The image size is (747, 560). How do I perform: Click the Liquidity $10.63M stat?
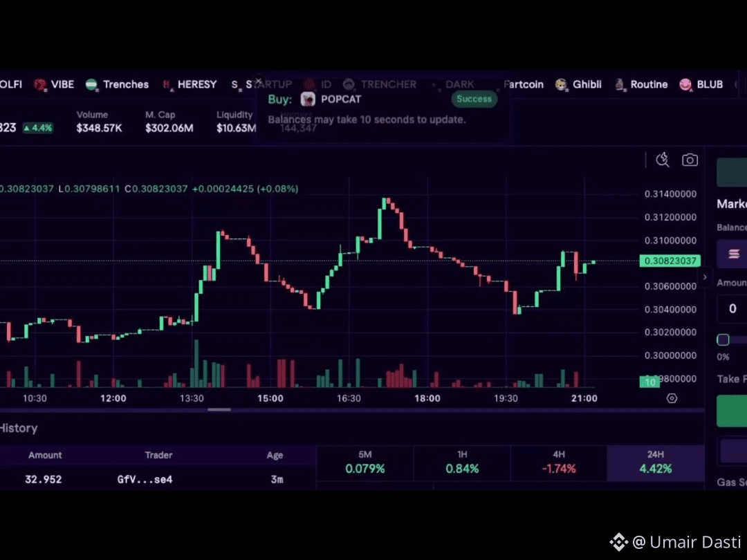coord(237,122)
